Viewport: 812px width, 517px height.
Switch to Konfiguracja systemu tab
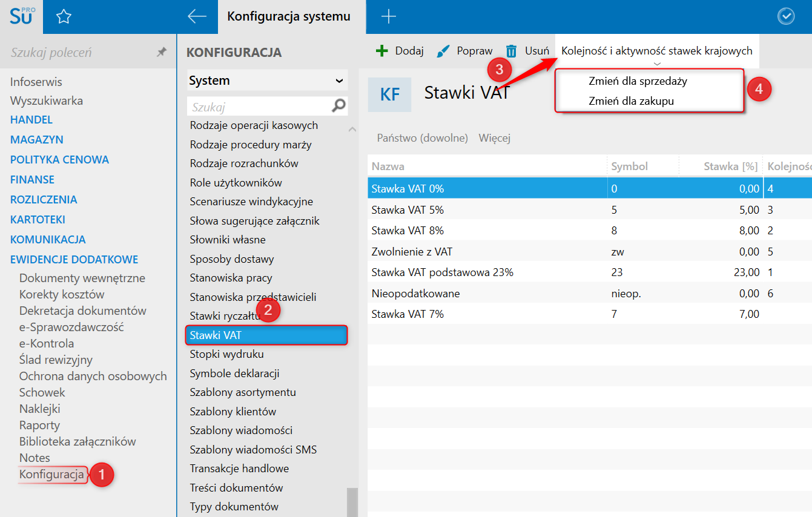click(289, 17)
